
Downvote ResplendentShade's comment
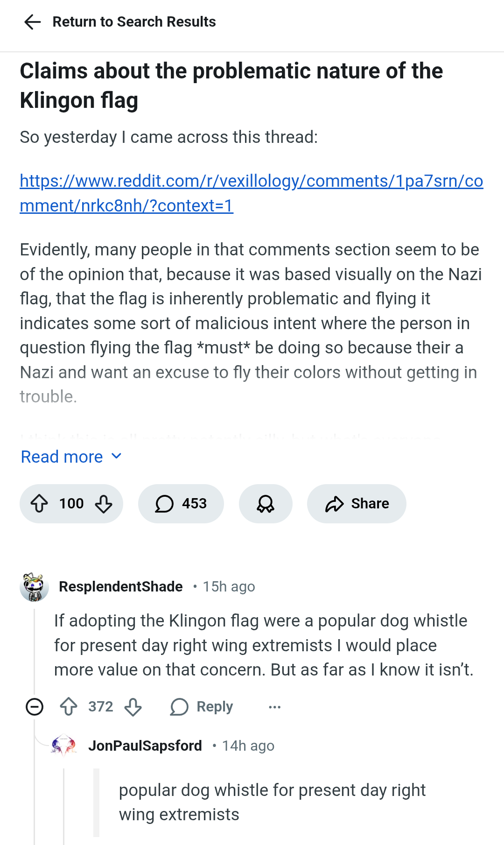133,707
